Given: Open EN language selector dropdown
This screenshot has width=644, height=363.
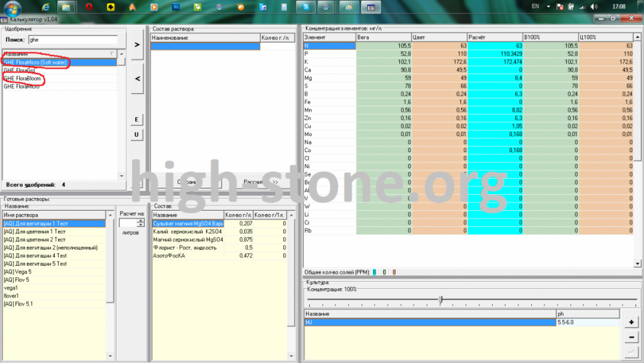Looking at the screenshot, I should pos(548,6).
